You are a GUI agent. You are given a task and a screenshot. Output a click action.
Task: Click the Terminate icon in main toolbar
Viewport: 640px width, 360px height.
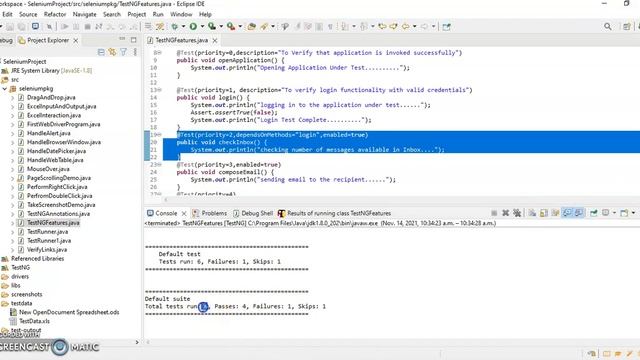(x=87, y=27)
